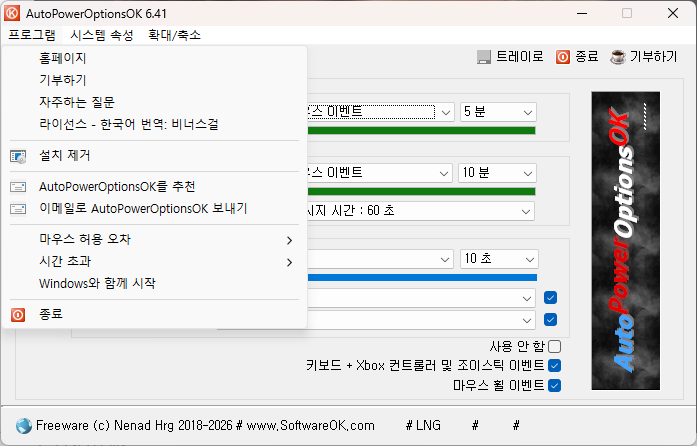Click the # LNG language button

[x=423, y=426]
